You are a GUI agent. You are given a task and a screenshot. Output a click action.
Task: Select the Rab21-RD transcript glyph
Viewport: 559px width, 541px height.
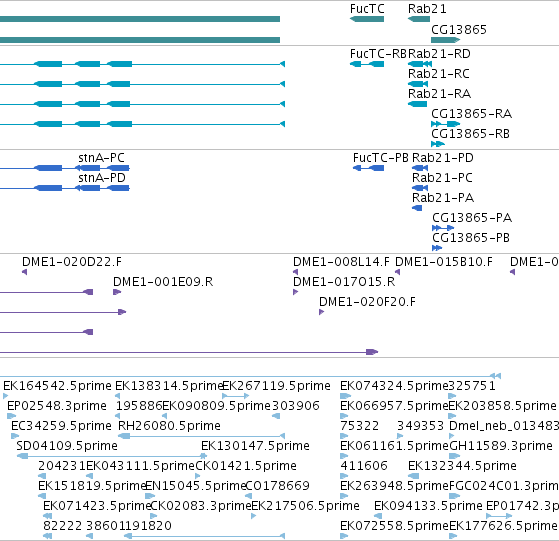[420, 64]
